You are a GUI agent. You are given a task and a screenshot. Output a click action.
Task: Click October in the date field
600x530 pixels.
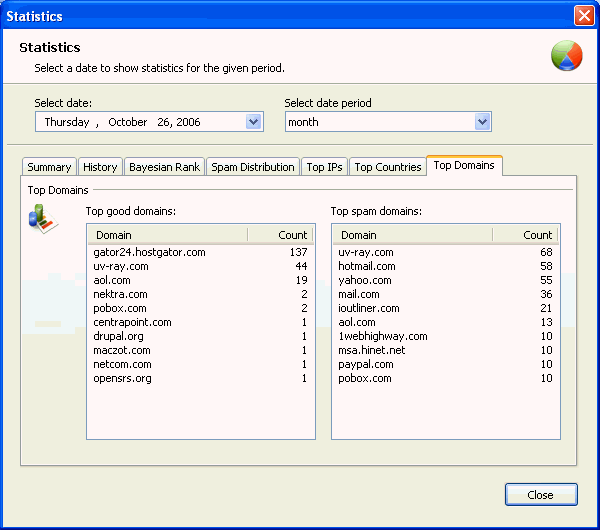[128, 122]
